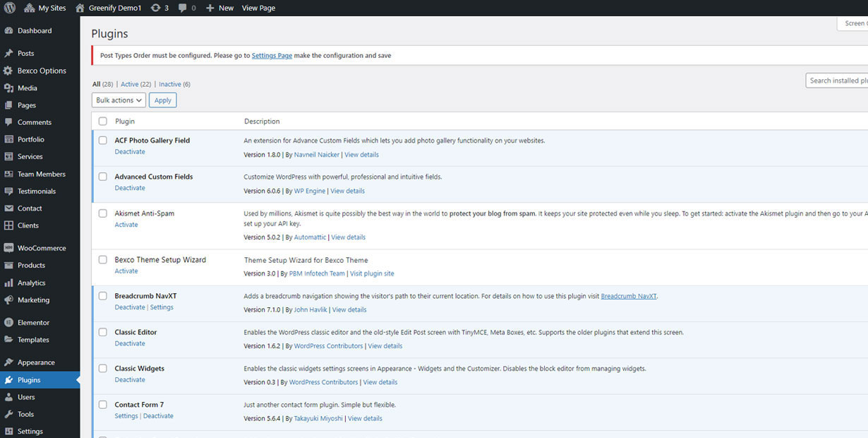This screenshot has width=868, height=438.
Task: Open the My Sites admin menu
Action: click(x=46, y=8)
